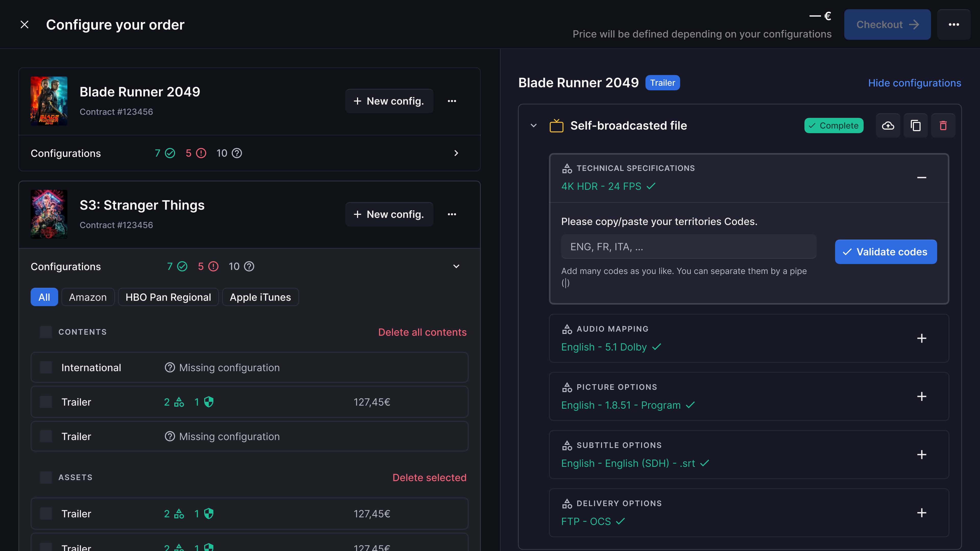Image resolution: width=980 pixels, height=551 pixels.
Task: Check the first Assets Trailer checkbox
Action: [46, 514]
